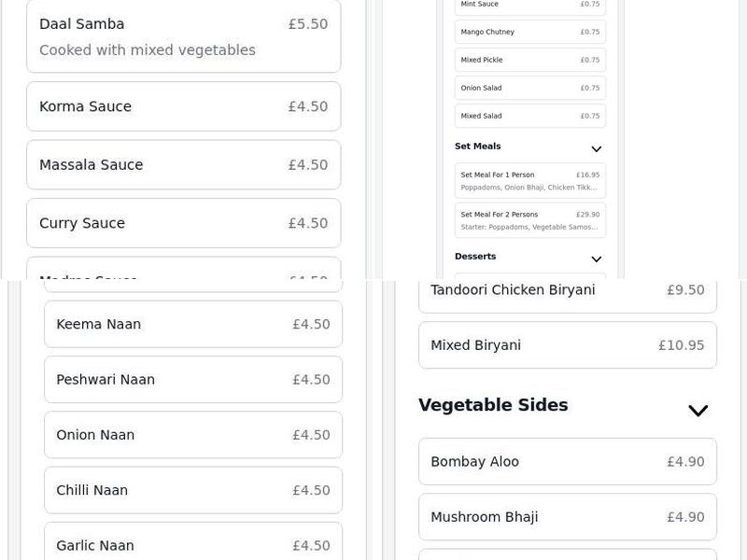Pick Bombay Aloo from Vegetable Sides
Image resolution: width=747 pixels, height=560 pixels.
[x=567, y=461]
